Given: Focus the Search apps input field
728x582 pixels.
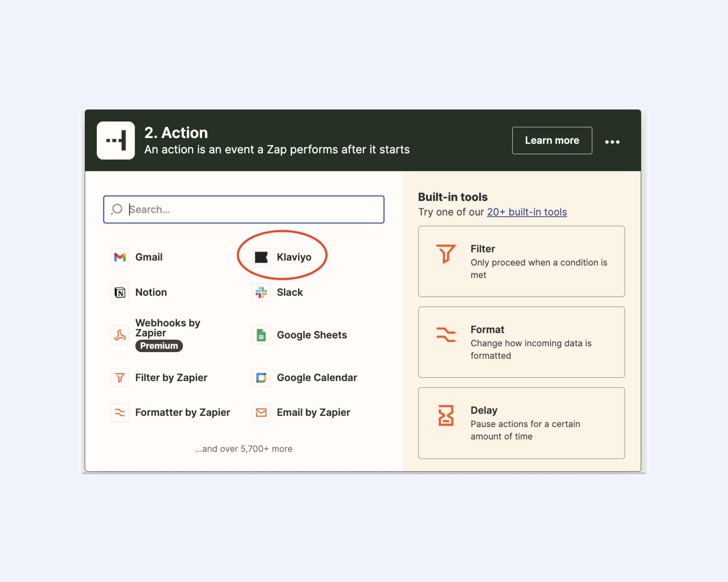Looking at the screenshot, I should [x=244, y=210].
